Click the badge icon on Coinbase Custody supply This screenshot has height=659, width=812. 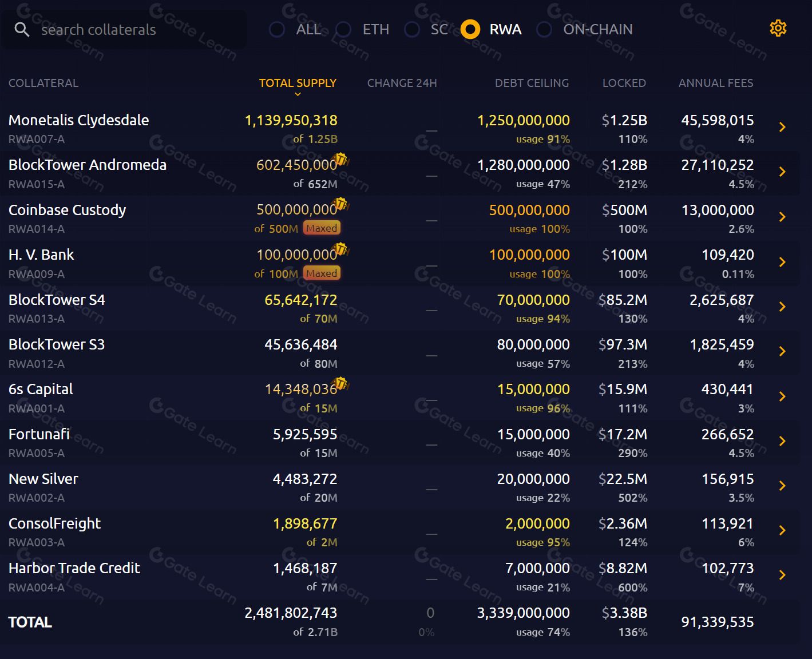[x=340, y=204]
